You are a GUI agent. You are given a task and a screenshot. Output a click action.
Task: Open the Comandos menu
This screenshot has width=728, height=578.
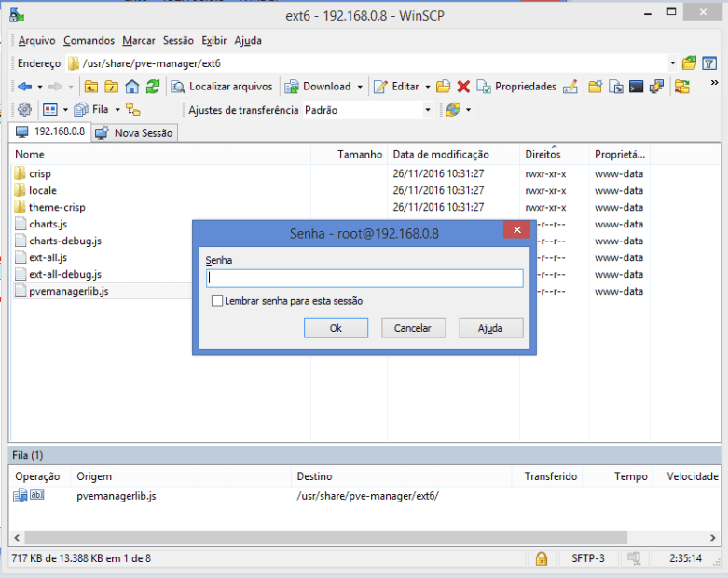[x=89, y=41]
